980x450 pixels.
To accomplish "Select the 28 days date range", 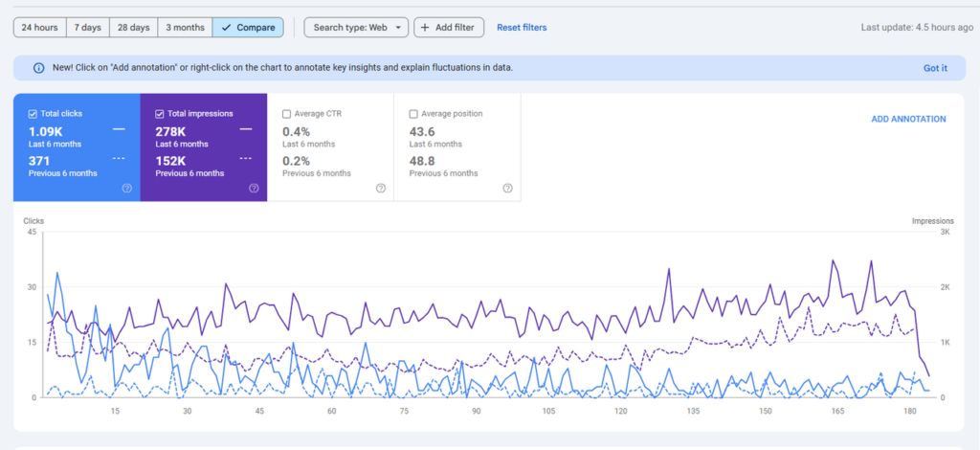I will click(x=134, y=28).
